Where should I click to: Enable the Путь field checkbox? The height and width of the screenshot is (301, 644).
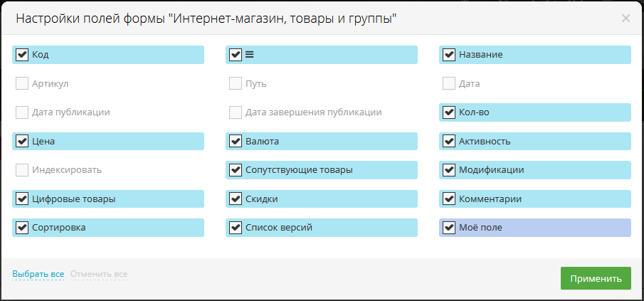236,84
